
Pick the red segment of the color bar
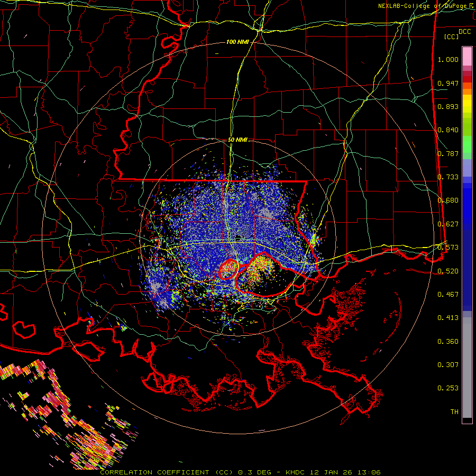pos(467,79)
